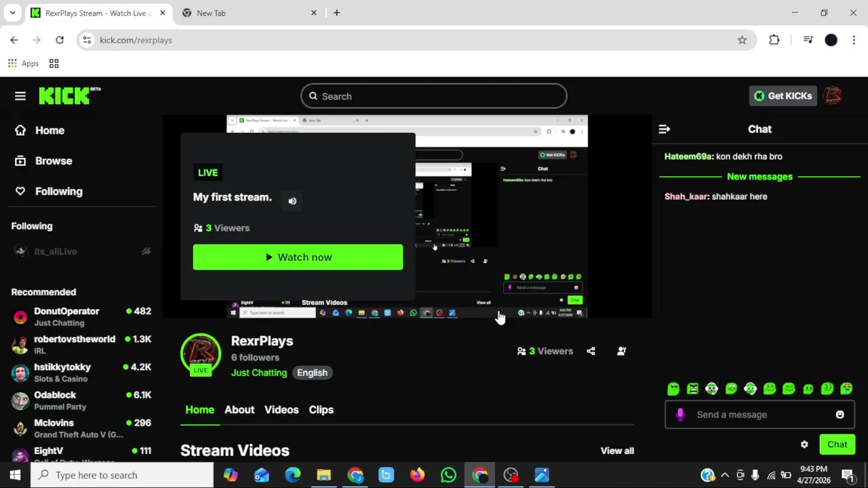868x488 pixels.
Task: Open the notification center icon
Action: point(848,475)
